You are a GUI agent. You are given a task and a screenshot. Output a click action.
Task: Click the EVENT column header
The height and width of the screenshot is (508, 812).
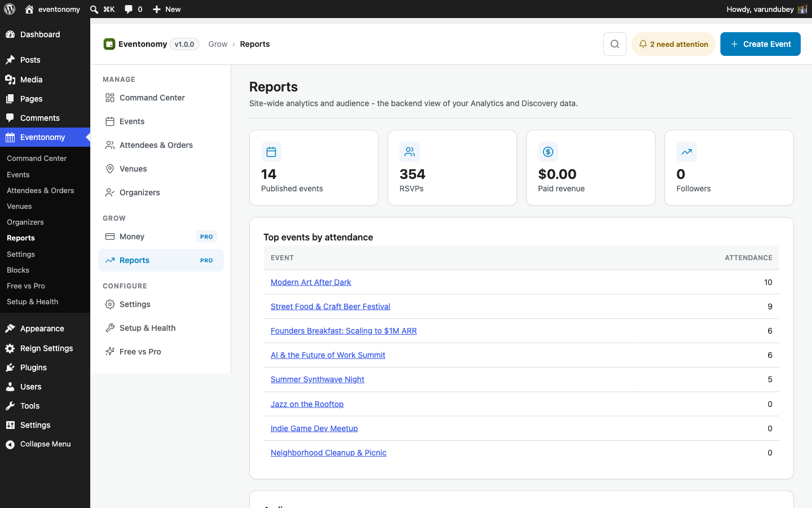(x=282, y=258)
